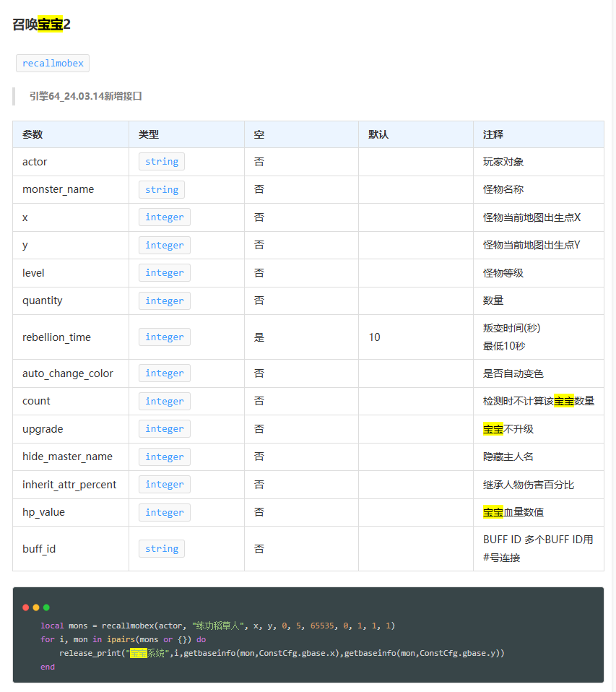Viewport: 616px width, 692px height.
Task: Click the yellow dot in code block header
Action: coord(36,607)
